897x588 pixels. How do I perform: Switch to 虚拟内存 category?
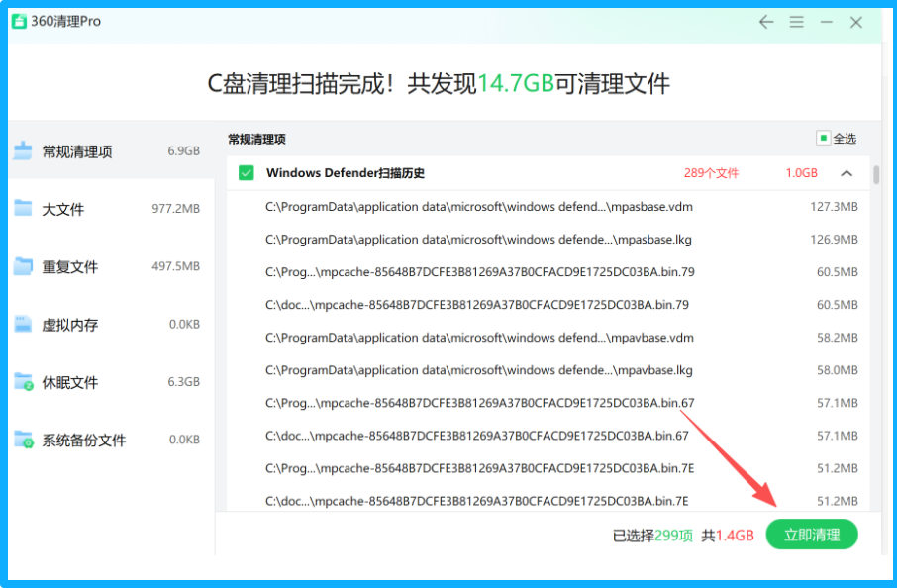112,324
